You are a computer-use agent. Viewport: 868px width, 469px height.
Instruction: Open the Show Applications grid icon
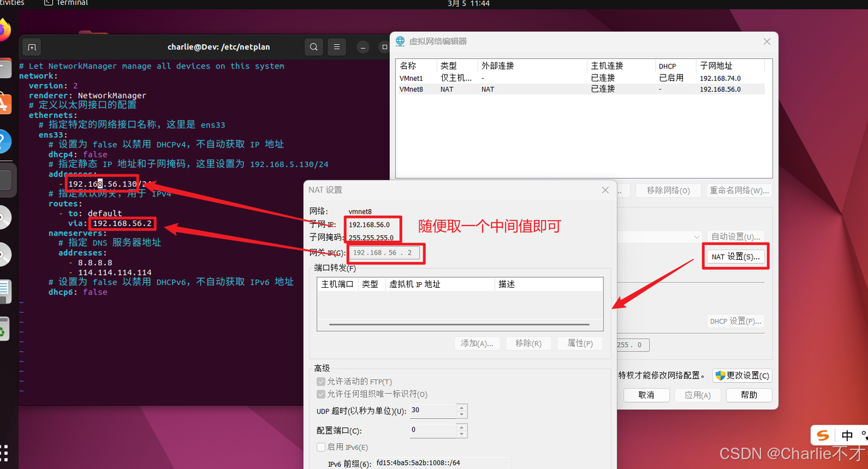[x=5, y=453]
